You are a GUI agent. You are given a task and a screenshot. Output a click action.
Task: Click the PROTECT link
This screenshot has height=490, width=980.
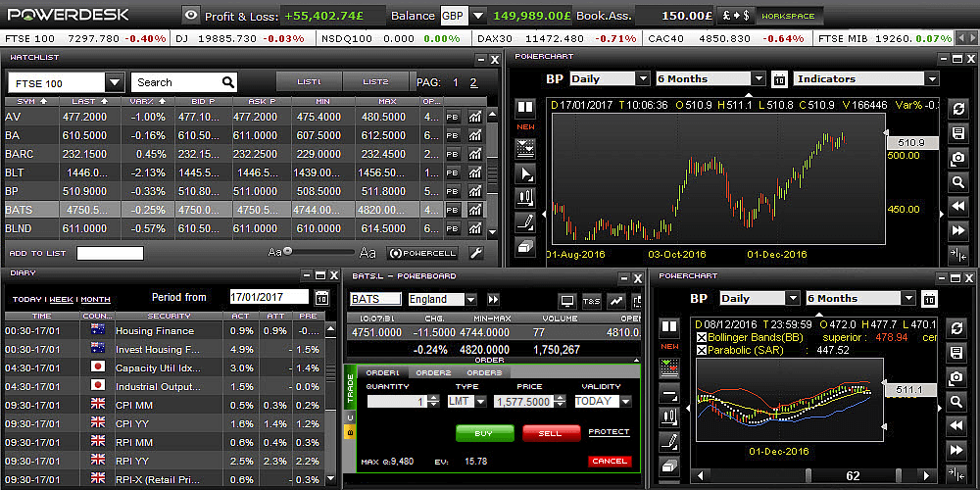point(609,432)
